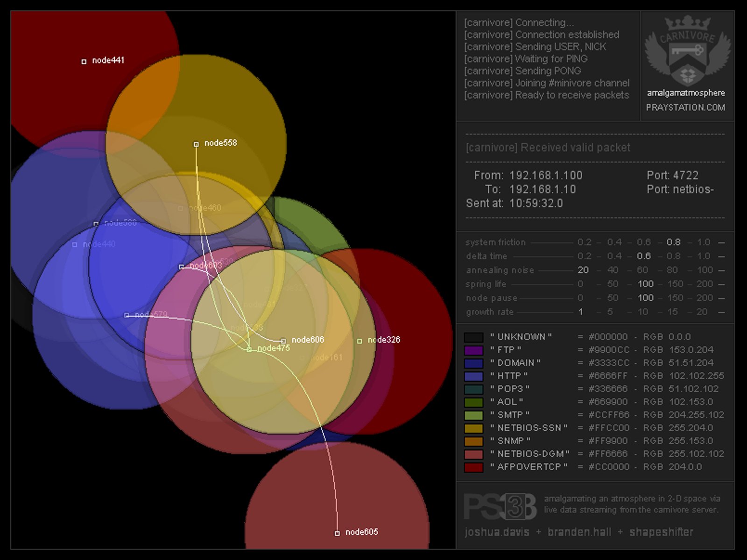
Task: Select the node558 marker
Action: 196,144
